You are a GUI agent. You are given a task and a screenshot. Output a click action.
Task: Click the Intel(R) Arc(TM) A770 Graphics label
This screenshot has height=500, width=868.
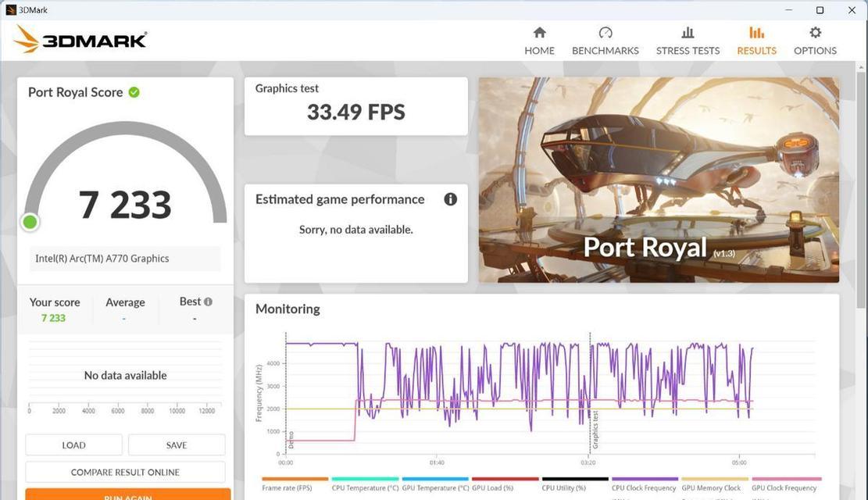coord(102,259)
